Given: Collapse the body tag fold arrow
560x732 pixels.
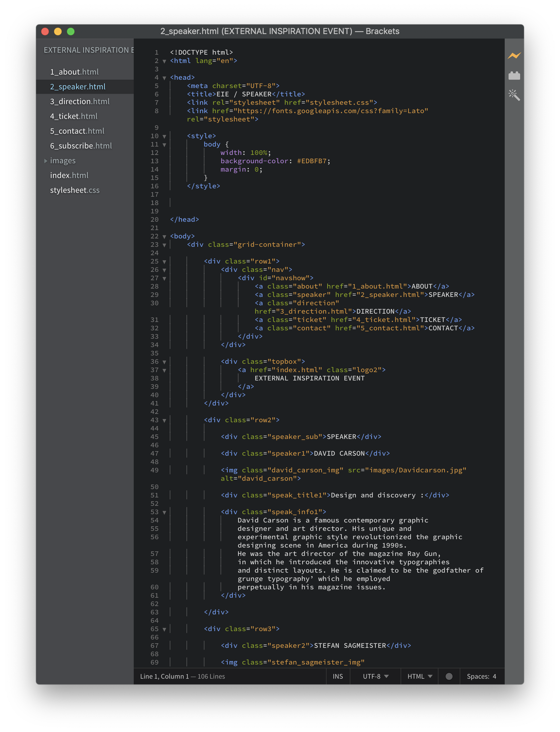Looking at the screenshot, I should tap(164, 237).
